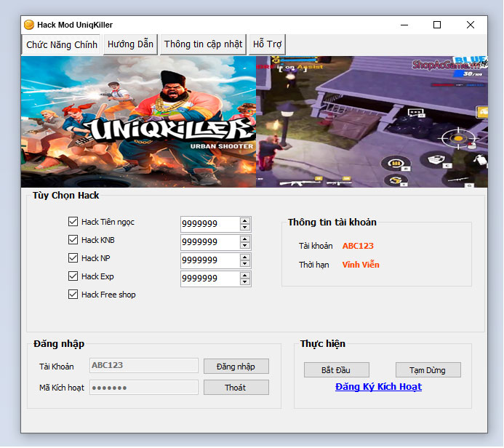Open the Đăng Ký Kích Hoạt link

(x=378, y=387)
